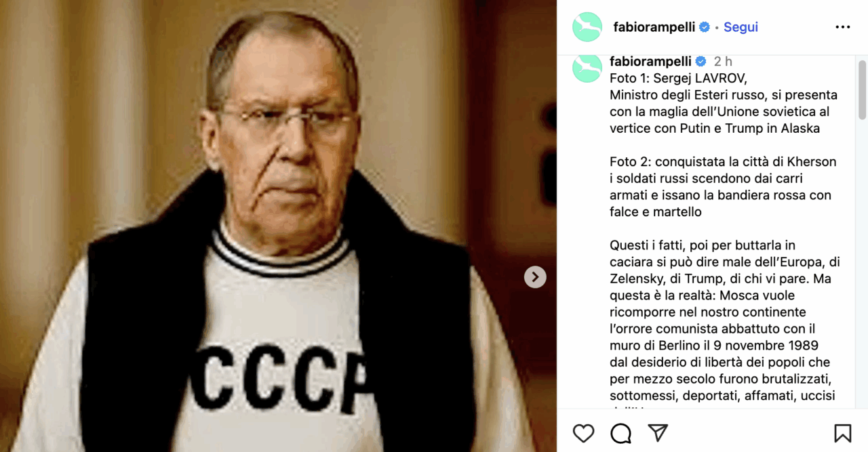Screen dimensions: 868x452
Task: Open the fabiorampelli header profile avatar
Action: (x=587, y=27)
